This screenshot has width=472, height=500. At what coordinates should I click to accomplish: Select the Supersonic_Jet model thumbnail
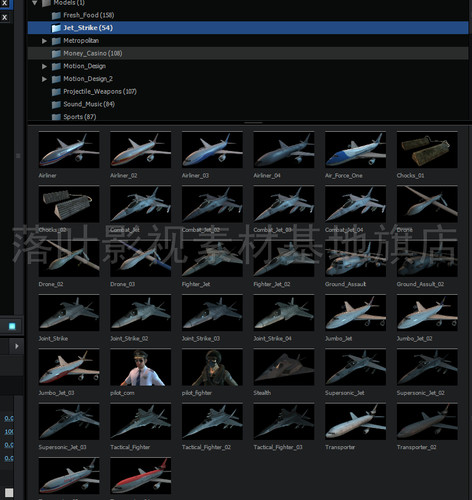[x=356, y=367]
